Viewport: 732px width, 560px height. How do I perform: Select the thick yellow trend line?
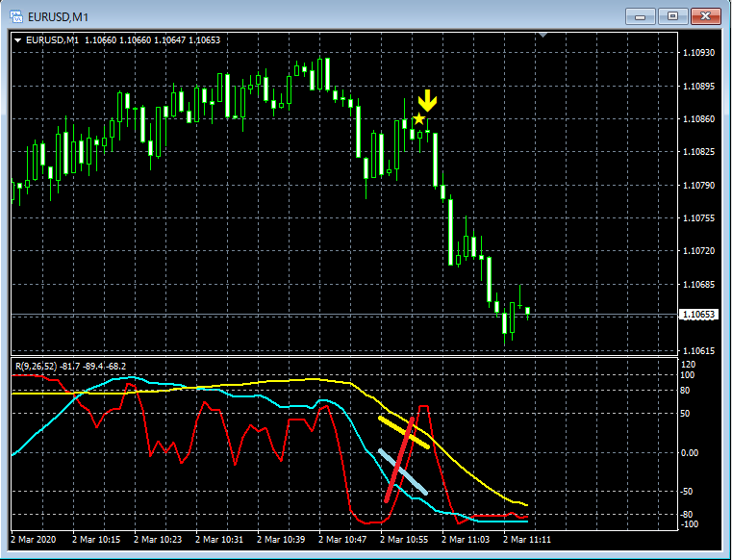click(x=404, y=432)
